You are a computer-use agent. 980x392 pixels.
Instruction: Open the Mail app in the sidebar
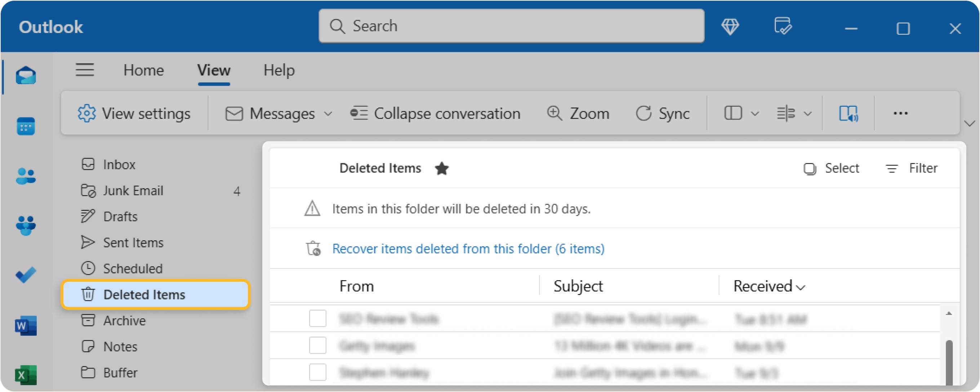[26, 75]
